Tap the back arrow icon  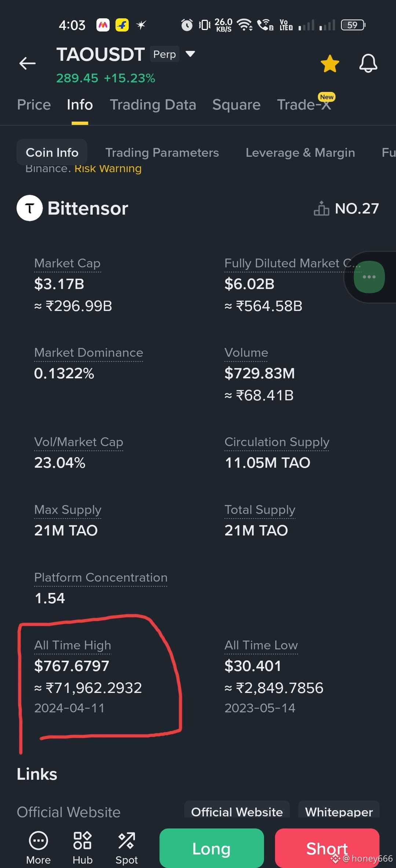coord(27,63)
